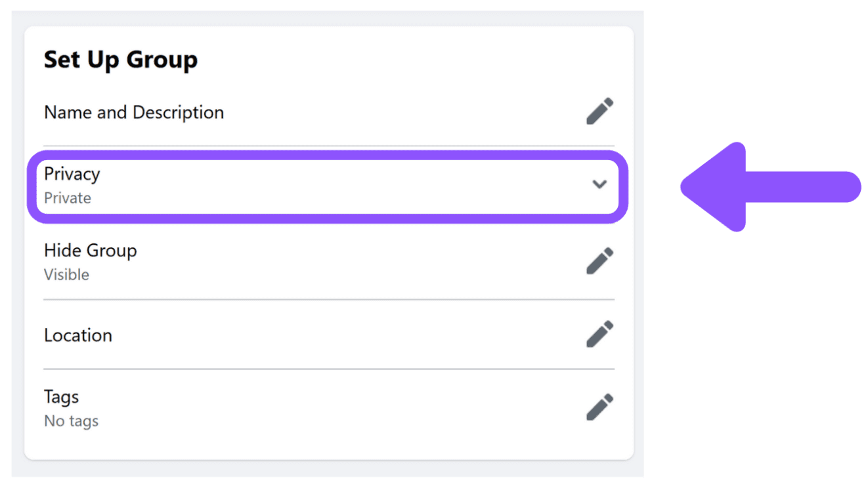The width and height of the screenshot is (868, 492).
Task: Click the Tags setting label
Action: tap(62, 397)
